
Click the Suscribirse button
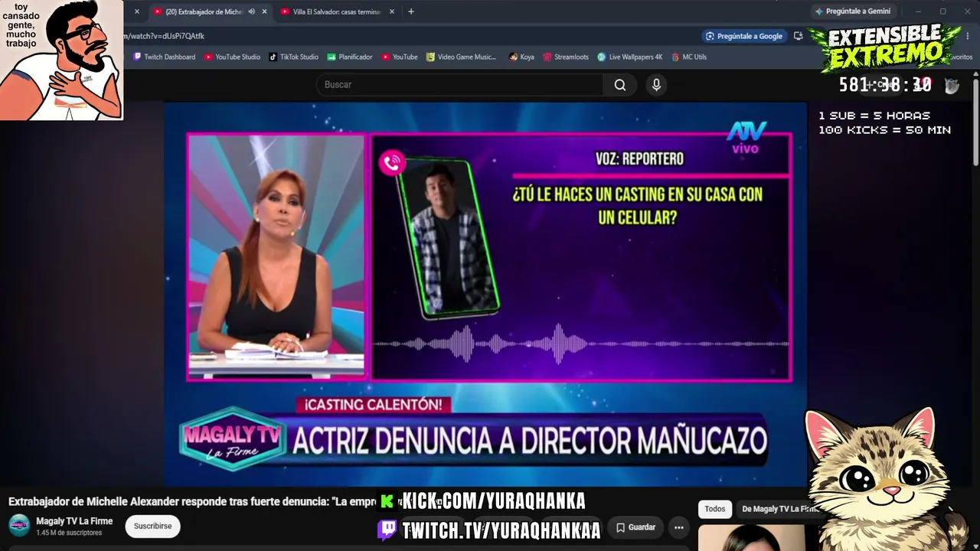point(153,527)
